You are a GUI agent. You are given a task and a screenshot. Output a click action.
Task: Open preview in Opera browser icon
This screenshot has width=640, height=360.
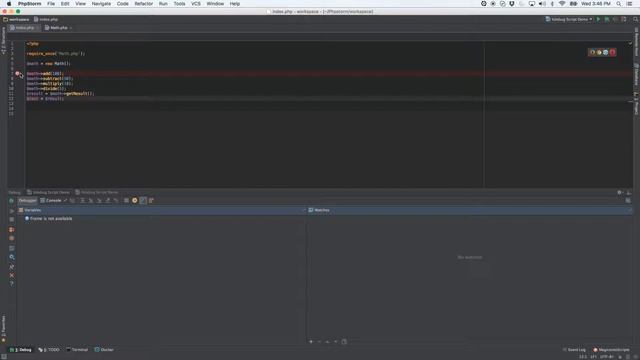tap(612, 52)
